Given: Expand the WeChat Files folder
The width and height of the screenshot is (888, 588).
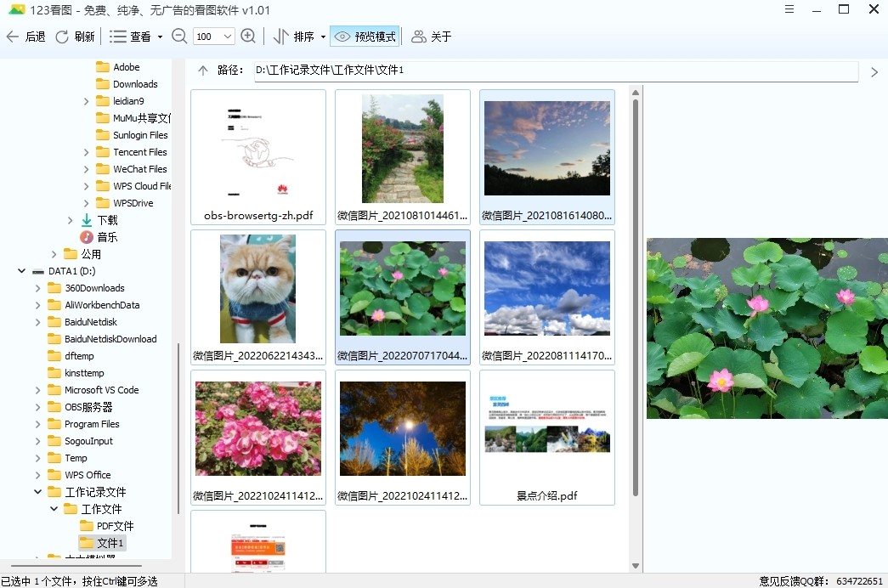Looking at the screenshot, I should 86,168.
